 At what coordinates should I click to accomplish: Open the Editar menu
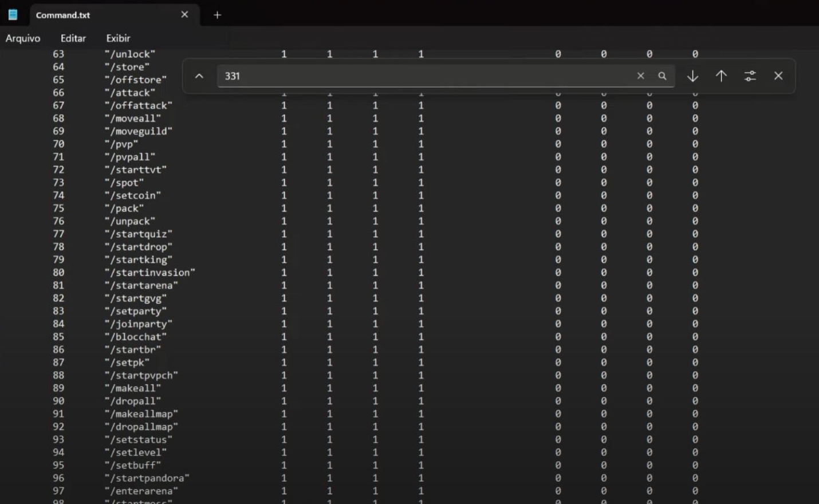pyautogui.click(x=73, y=38)
